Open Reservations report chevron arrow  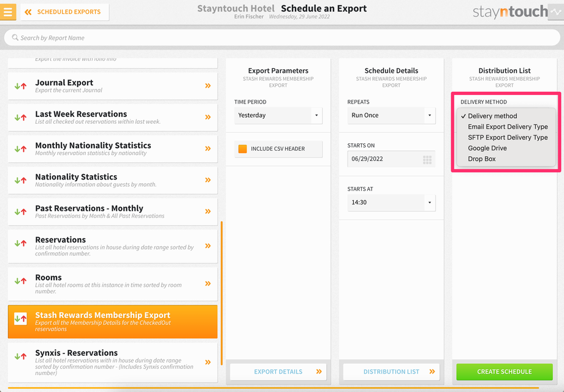click(208, 246)
